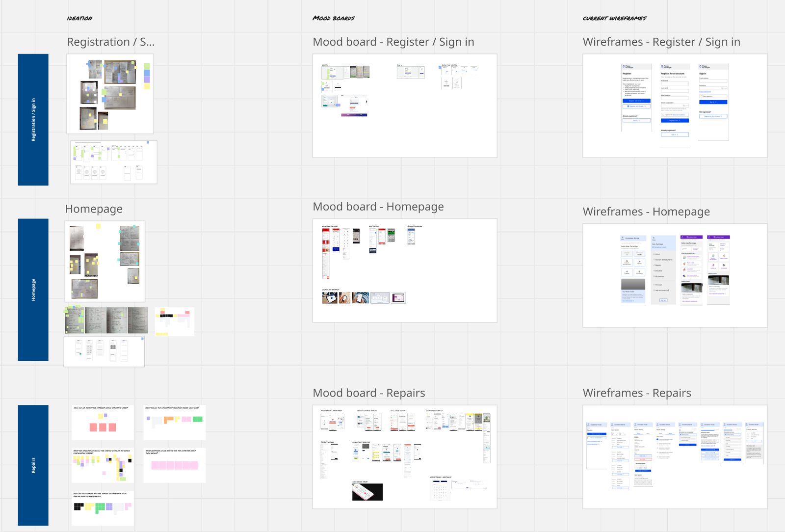Select 'Wireframes - Register / Sign in' frame title

click(661, 42)
